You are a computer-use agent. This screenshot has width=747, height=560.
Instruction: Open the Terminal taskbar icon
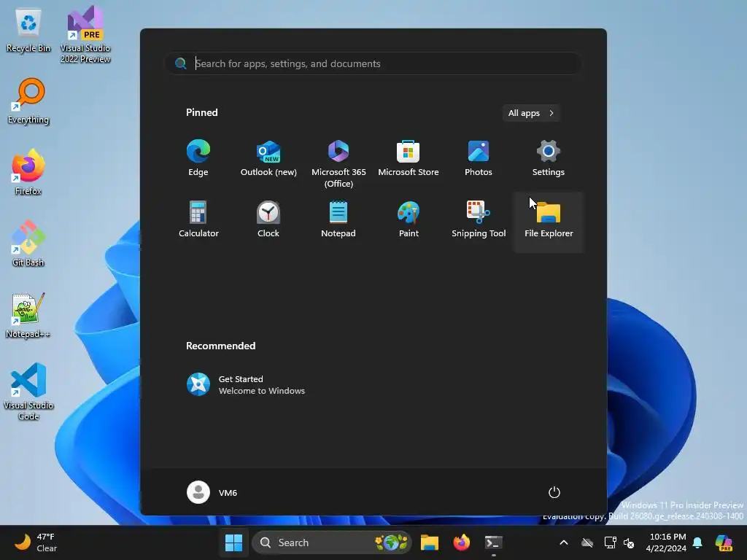pos(494,542)
